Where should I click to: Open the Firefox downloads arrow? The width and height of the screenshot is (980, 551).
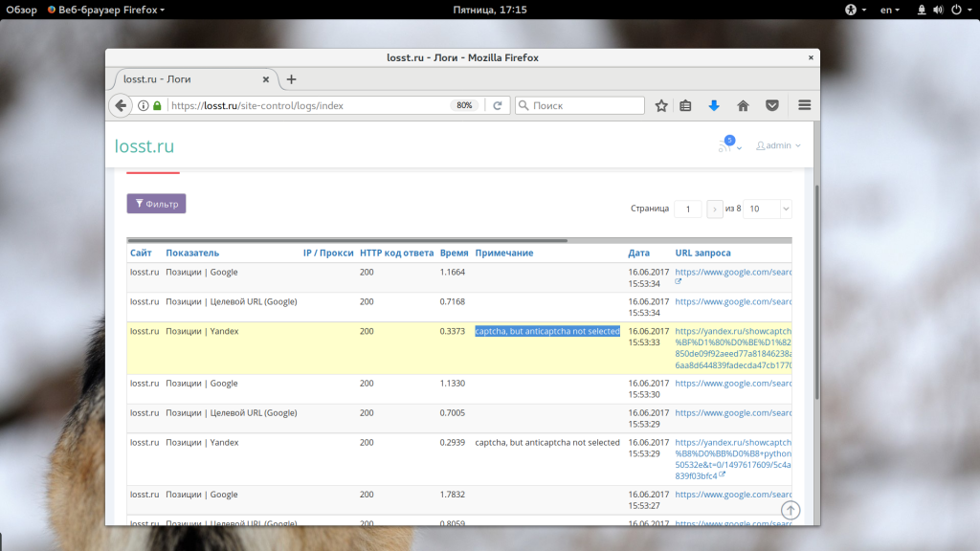714,105
